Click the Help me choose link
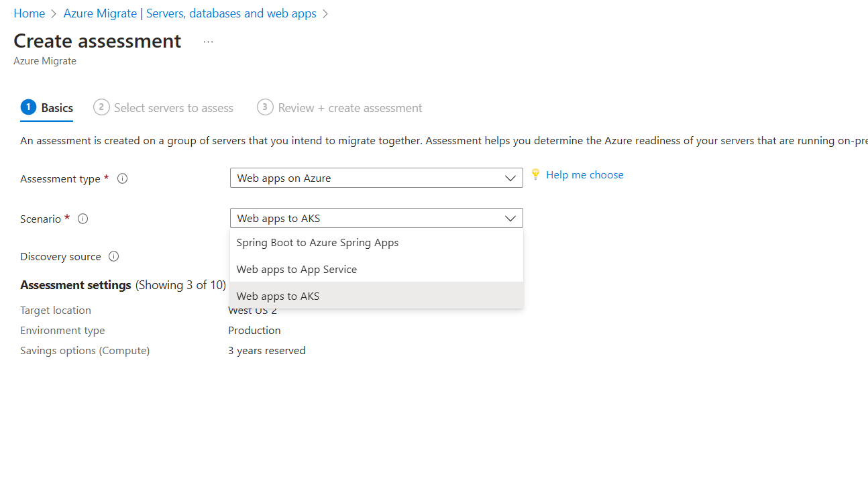Viewport: 868px width, 497px height. point(584,174)
